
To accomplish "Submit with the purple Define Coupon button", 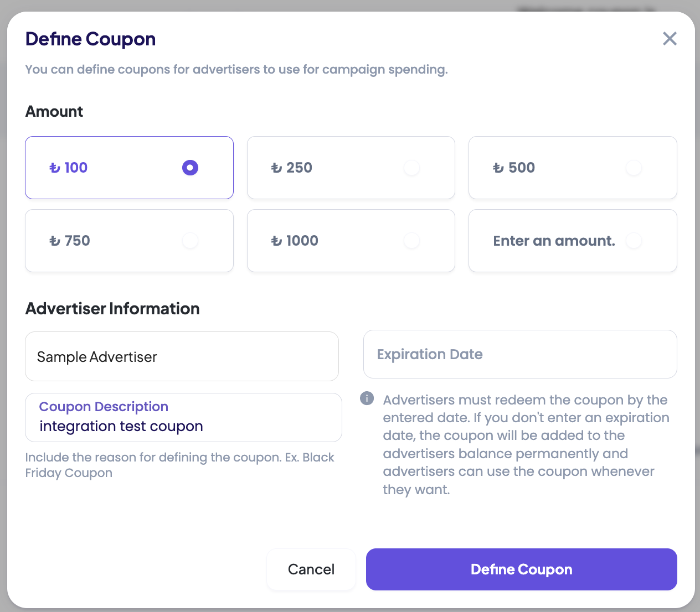I will click(x=521, y=569).
